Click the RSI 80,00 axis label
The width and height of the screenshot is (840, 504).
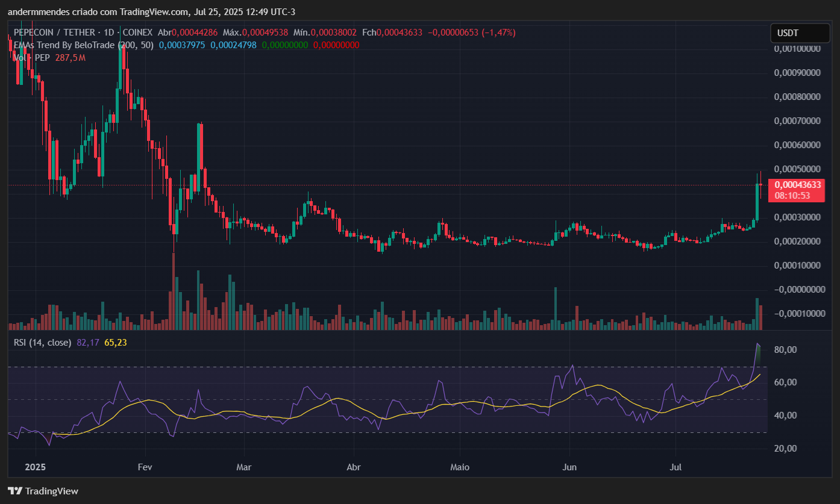[785, 350]
